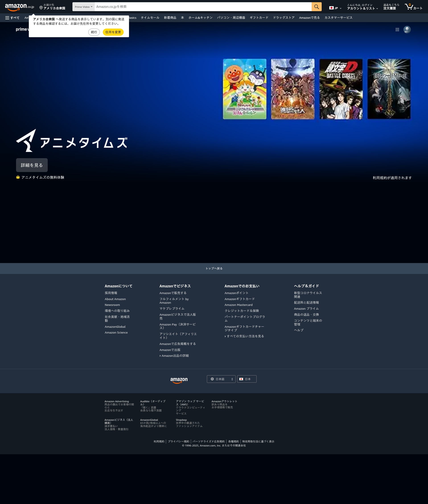
Task: Open Newsroom footer link
Action: pos(112,305)
